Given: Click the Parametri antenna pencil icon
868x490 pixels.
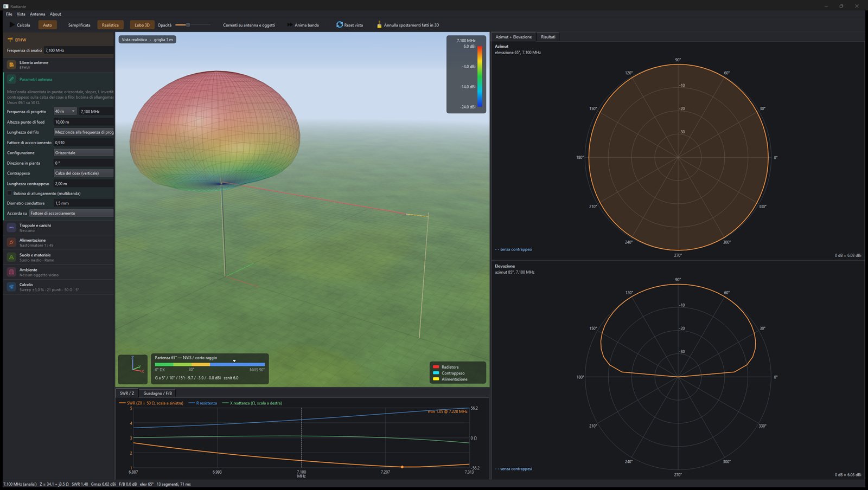Looking at the screenshot, I should tap(11, 79).
